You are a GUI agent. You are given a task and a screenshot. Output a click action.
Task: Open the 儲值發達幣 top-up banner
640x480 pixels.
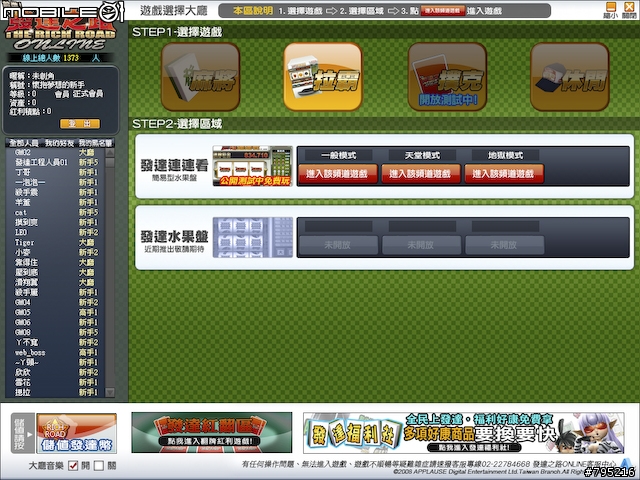click(77, 433)
